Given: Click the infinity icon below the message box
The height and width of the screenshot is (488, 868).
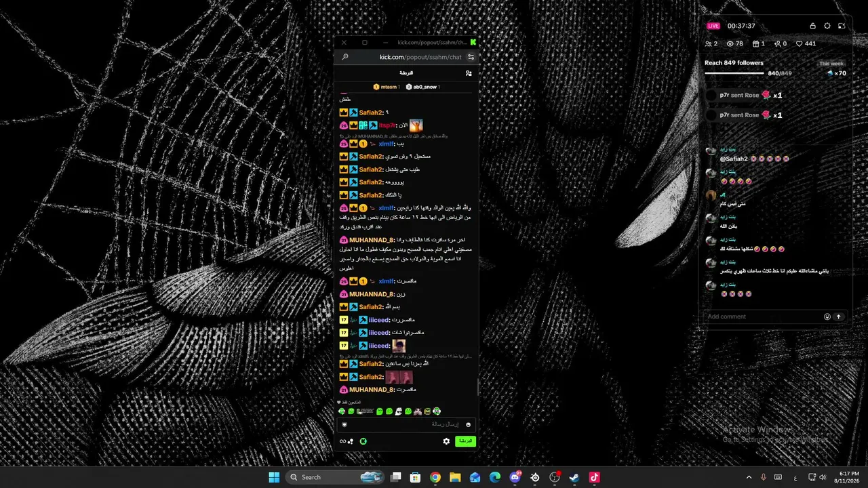Looking at the screenshot, I should click(343, 441).
